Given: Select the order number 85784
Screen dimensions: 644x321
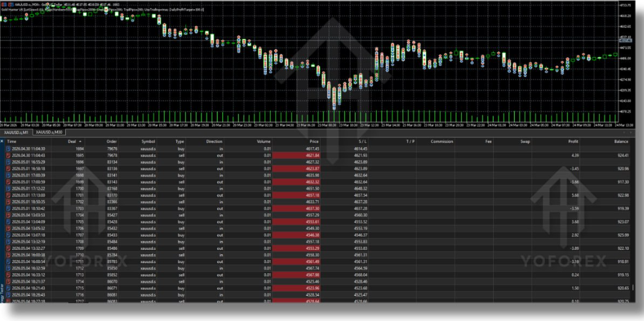Looking at the screenshot, I should click(x=112, y=255).
